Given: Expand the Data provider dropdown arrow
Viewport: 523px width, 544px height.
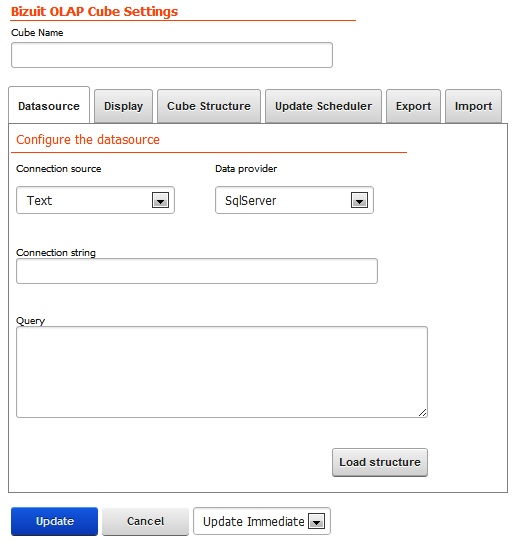Looking at the screenshot, I should [359, 200].
